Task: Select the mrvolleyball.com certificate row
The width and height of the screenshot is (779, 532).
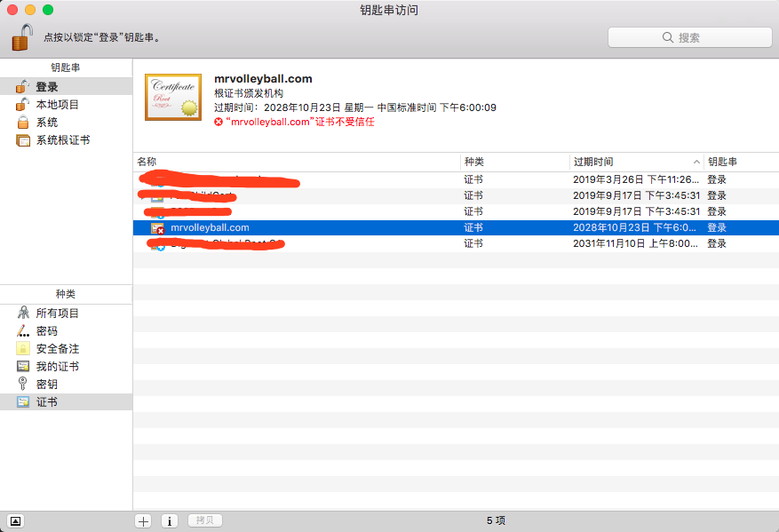Action: 456,227
